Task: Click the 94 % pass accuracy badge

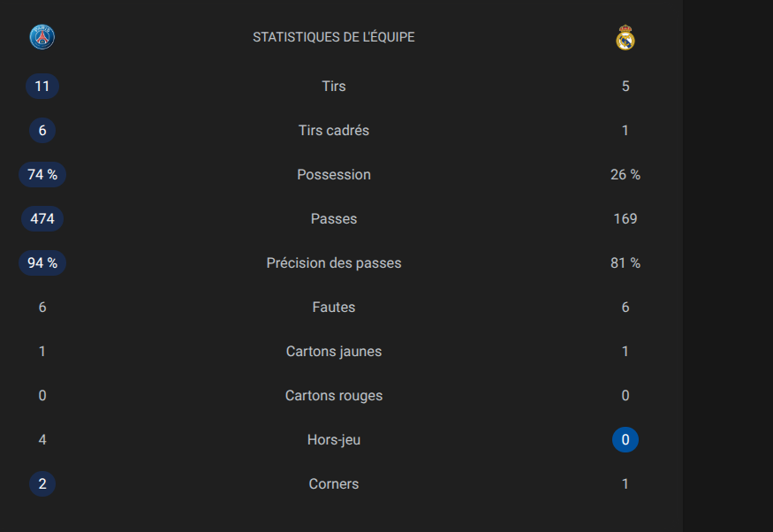Action: pos(42,263)
